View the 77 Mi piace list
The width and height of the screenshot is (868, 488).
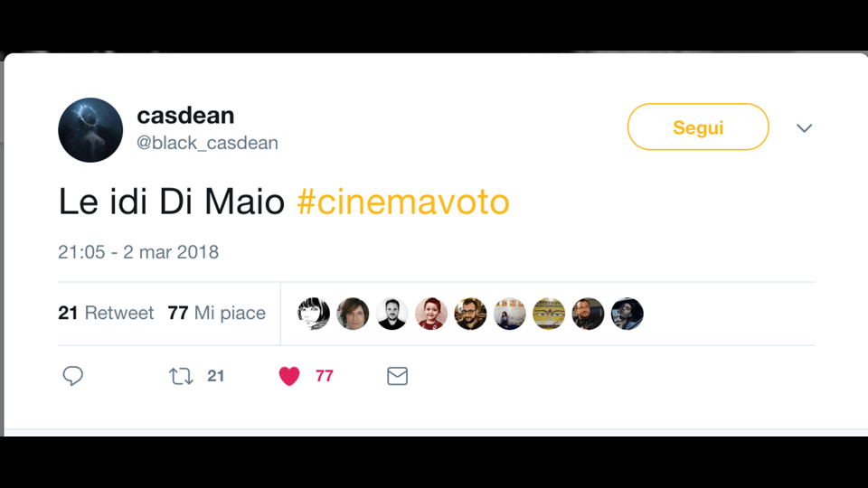[217, 313]
